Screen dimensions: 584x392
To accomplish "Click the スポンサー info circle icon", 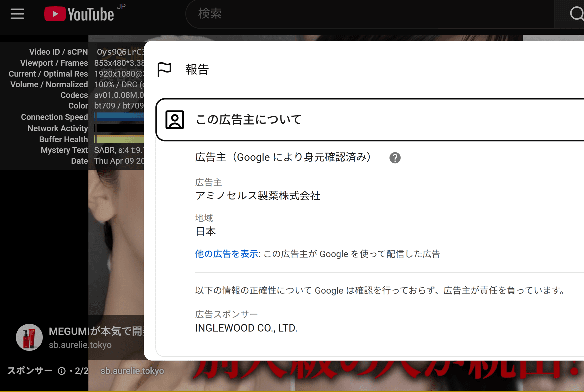I will (62, 371).
